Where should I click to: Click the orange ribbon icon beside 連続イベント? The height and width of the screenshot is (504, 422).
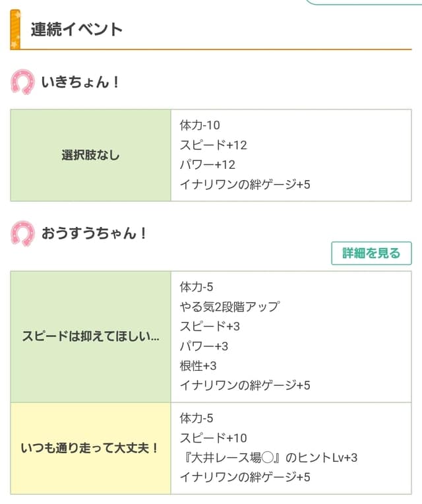15,30
